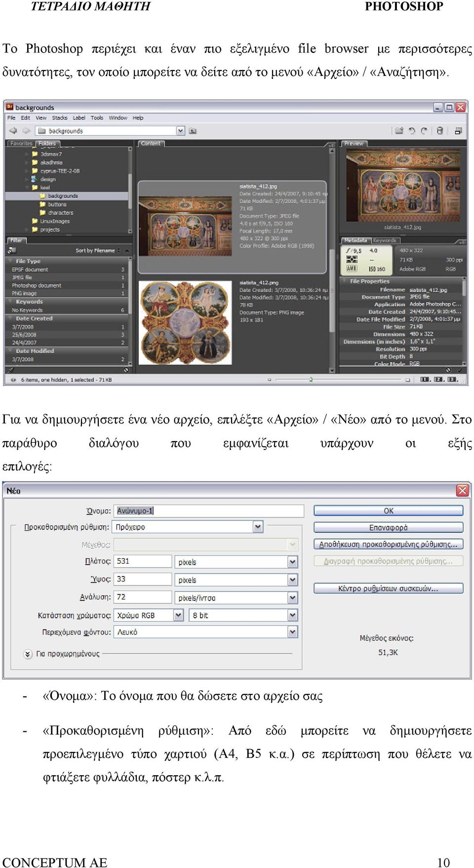Filter by creation date 24/4/2007
The height and width of the screenshot is (868, 474).
(x=68, y=342)
